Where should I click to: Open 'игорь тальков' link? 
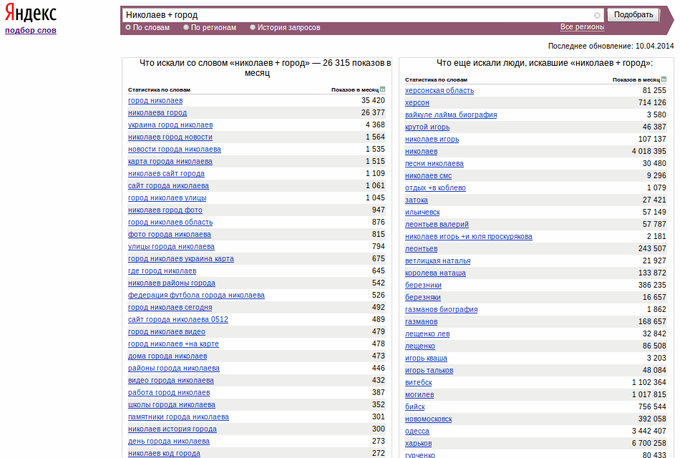click(x=429, y=370)
